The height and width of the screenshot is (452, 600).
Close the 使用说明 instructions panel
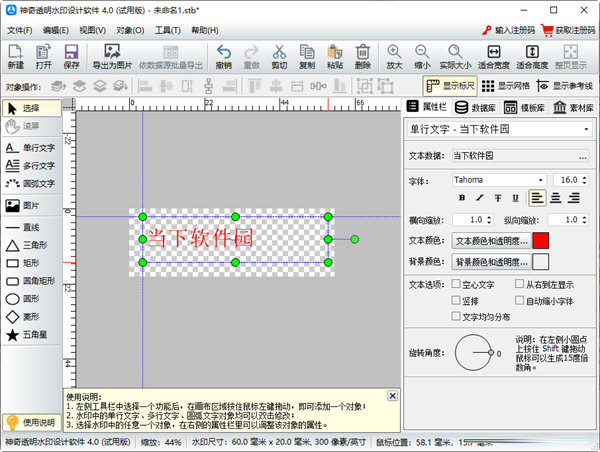(x=393, y=396)
